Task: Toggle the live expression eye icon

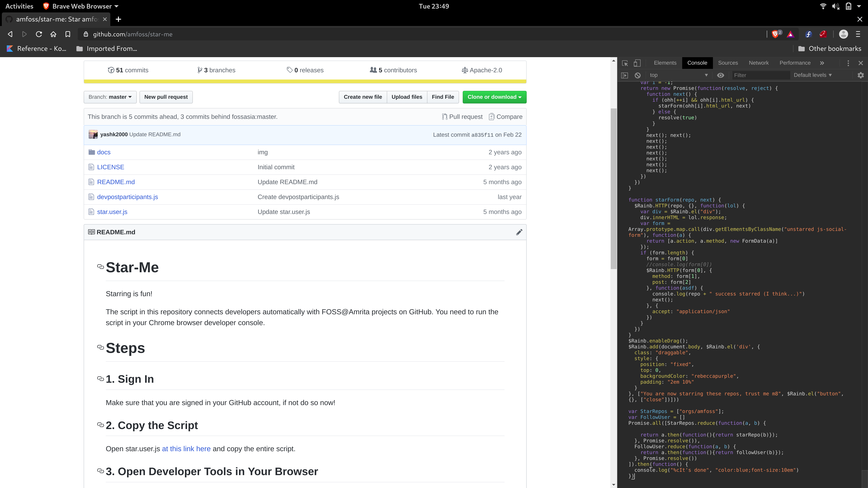Action: tap(720, 75)
